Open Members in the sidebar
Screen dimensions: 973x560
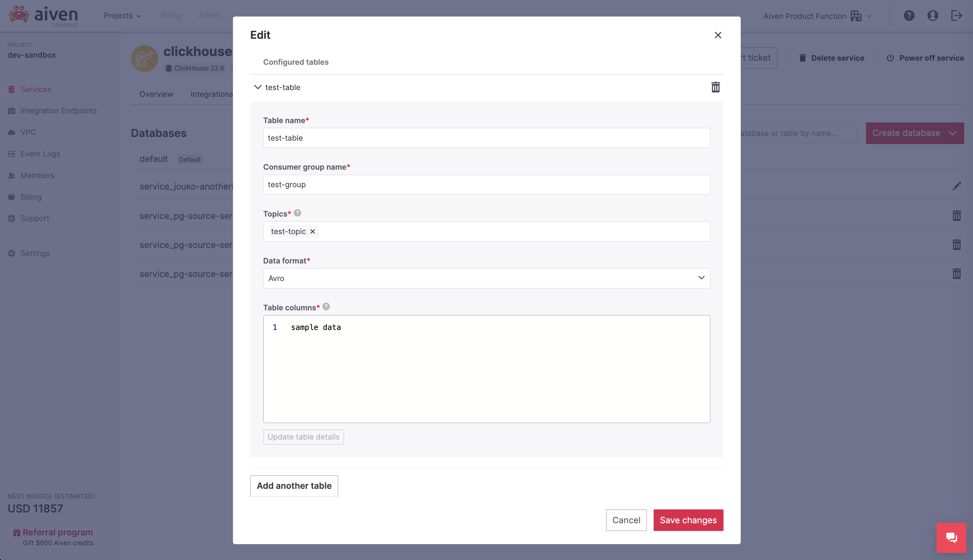pos(37,175)
